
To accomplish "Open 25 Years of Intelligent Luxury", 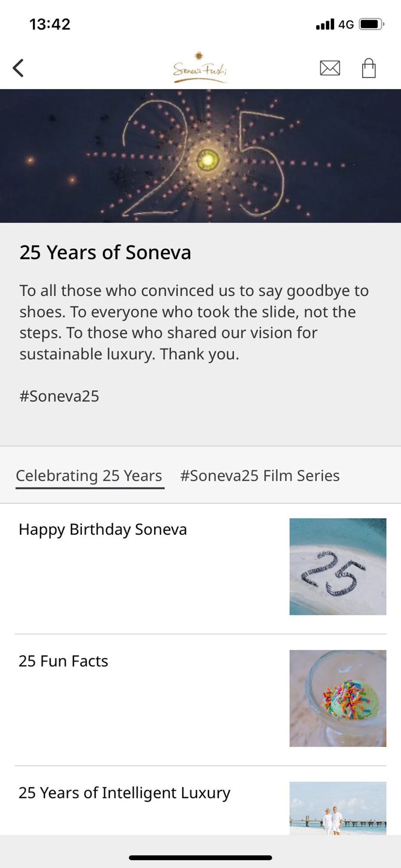I will click(x=124, y=793).
